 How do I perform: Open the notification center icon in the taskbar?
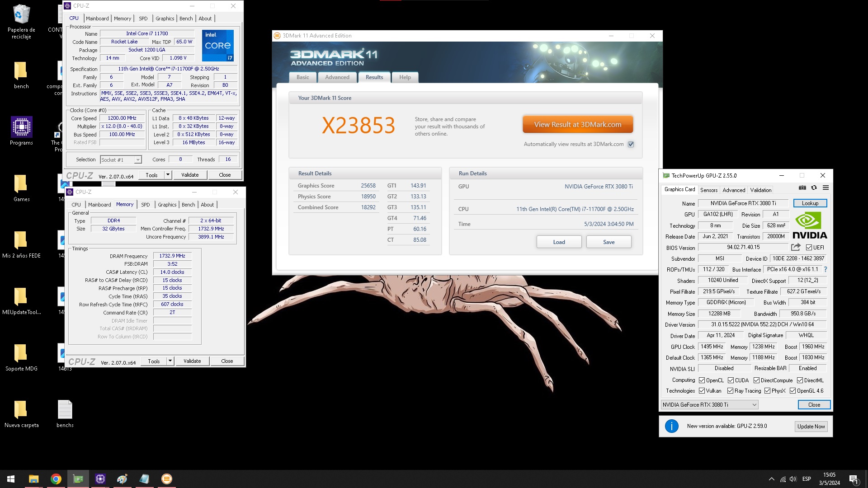pyautogui.click(x=854, y=479)
